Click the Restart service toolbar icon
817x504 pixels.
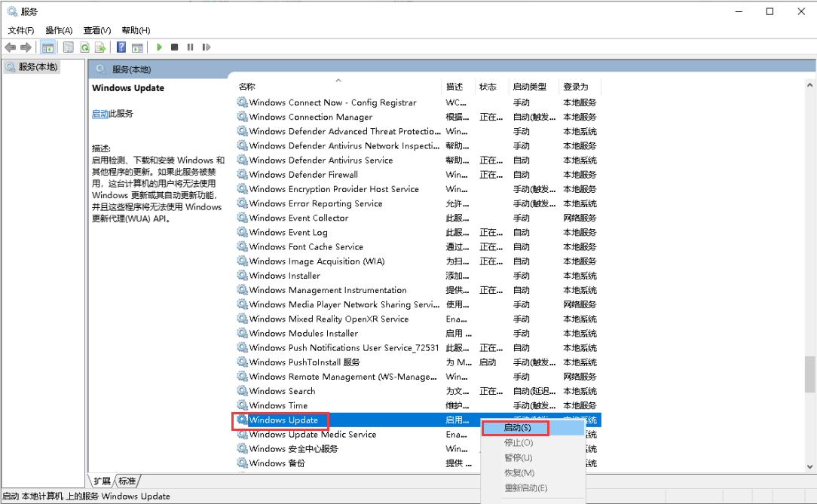207,47
